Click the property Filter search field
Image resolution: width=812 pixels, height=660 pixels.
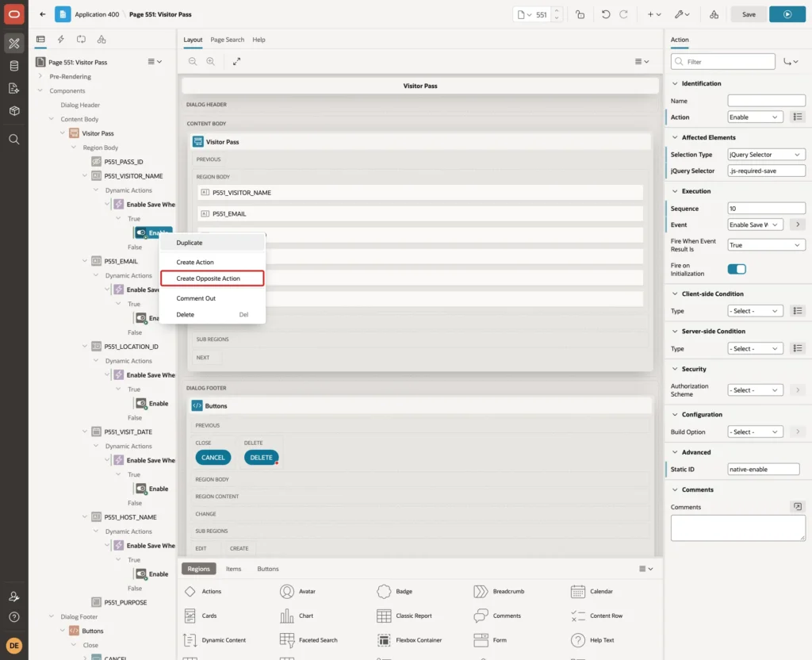(723, 62)
